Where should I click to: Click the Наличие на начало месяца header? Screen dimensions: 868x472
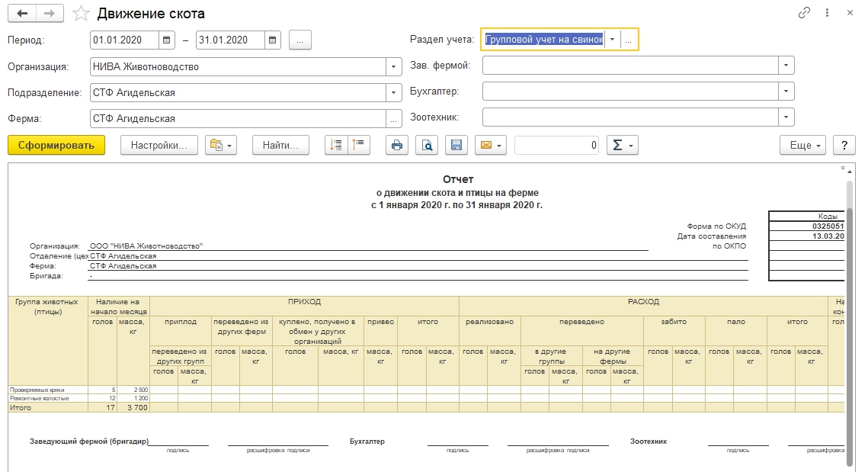tap(118, 307)
